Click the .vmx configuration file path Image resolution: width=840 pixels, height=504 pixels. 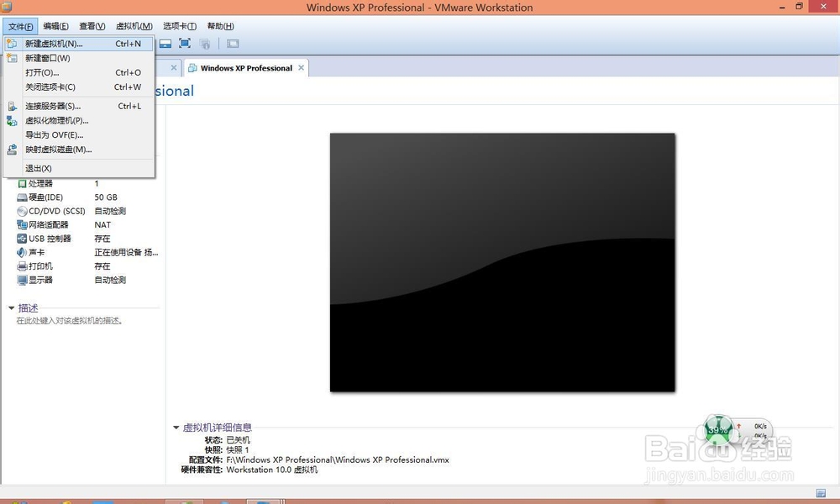tap(338, 460)
